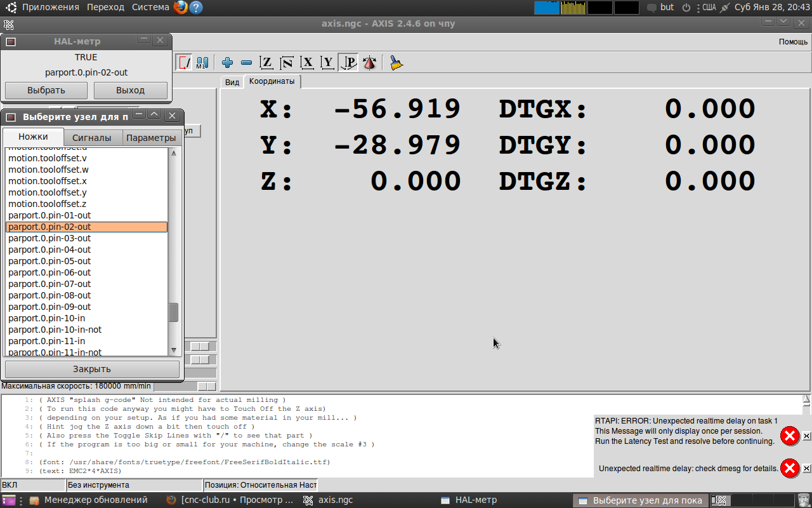Select motion.tooloffset.x in the list

(86, 181)
